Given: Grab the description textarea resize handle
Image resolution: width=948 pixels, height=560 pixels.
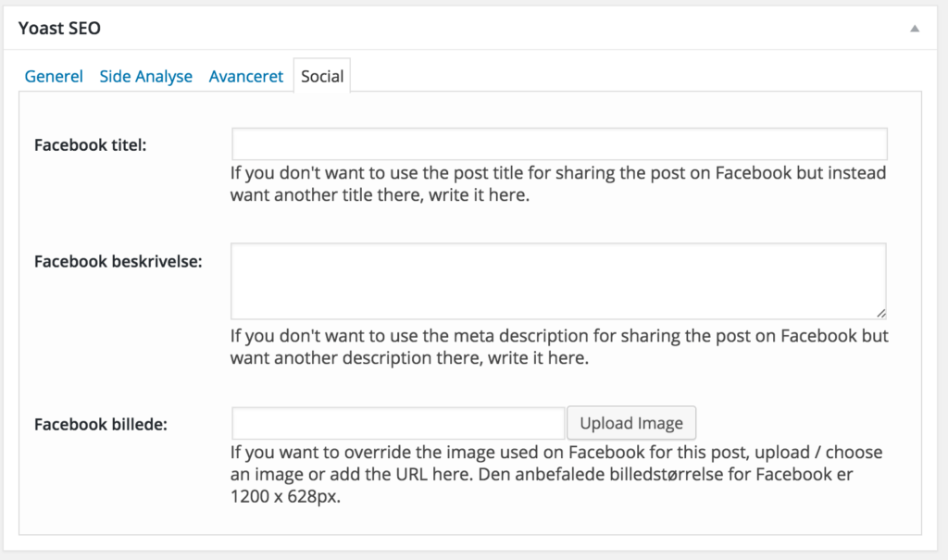Looking at the screenshot, I should [881, 313].
